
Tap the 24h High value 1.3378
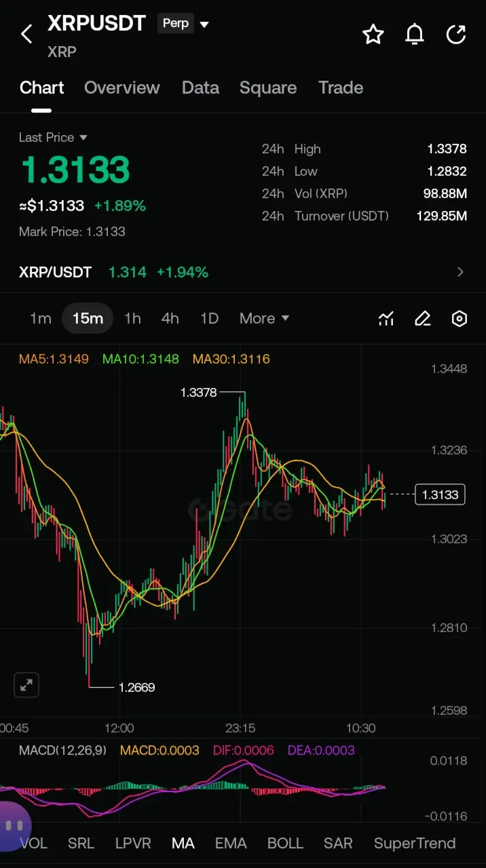[x=447, y=149]
